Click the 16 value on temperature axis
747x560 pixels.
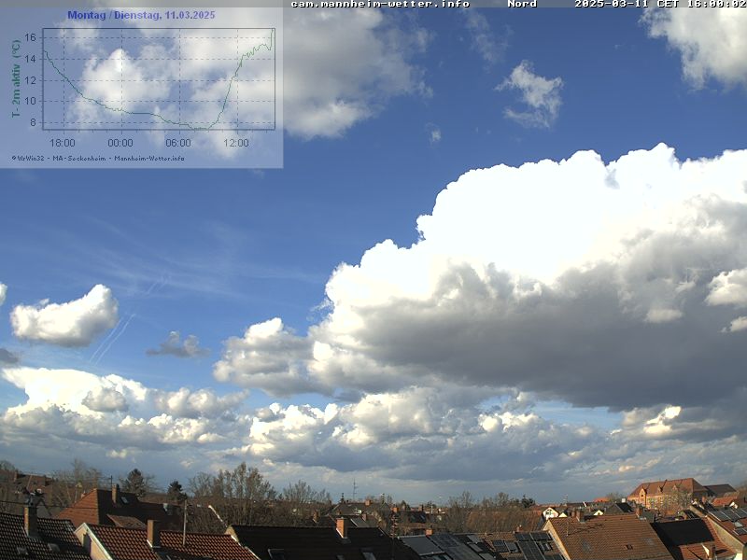pyautogui.click(x=30, y=37)
